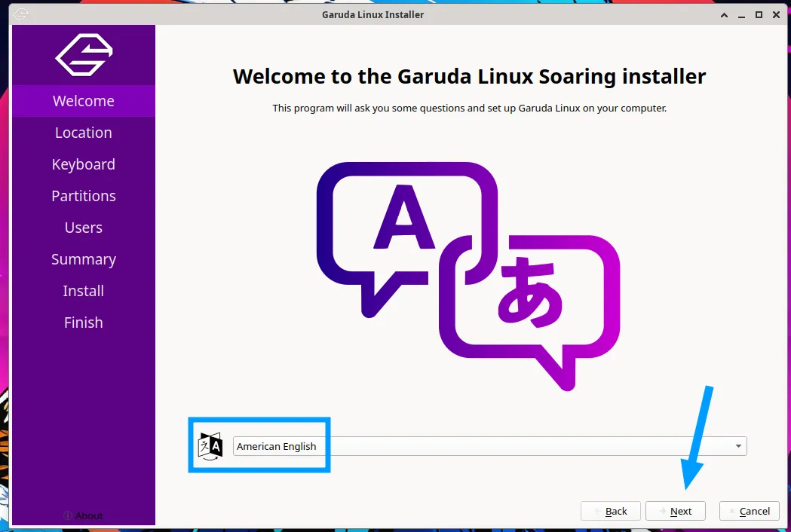Cancel the installation

pos(749,512)
